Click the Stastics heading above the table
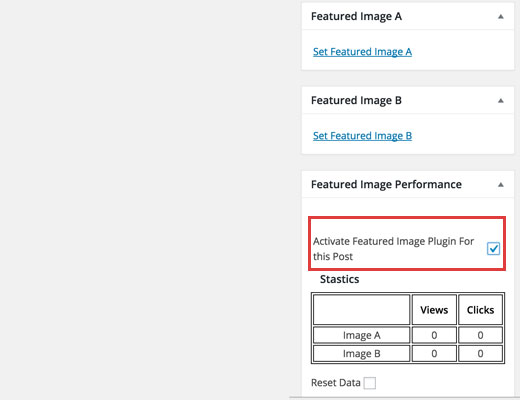 [x=340, y=279]
